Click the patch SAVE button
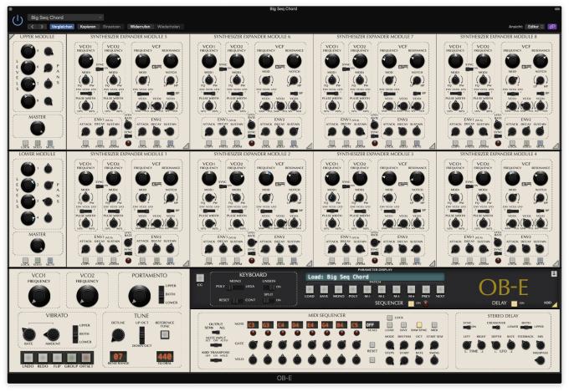 click(x=324, y=289)
